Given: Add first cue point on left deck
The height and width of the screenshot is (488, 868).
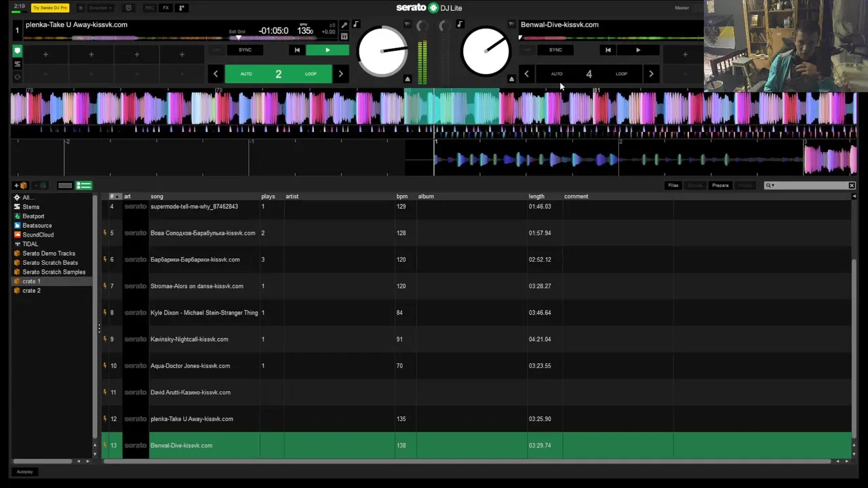Looking at the screenshot, I should tap(45, 54).
